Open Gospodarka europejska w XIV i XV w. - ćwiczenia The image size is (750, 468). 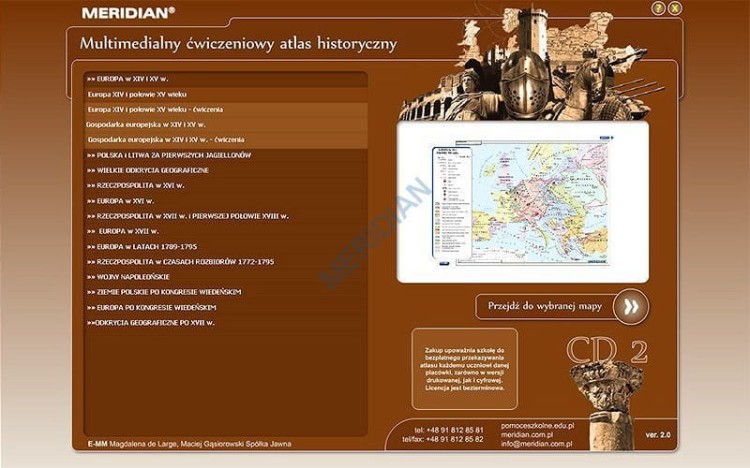tap(226, 140)
